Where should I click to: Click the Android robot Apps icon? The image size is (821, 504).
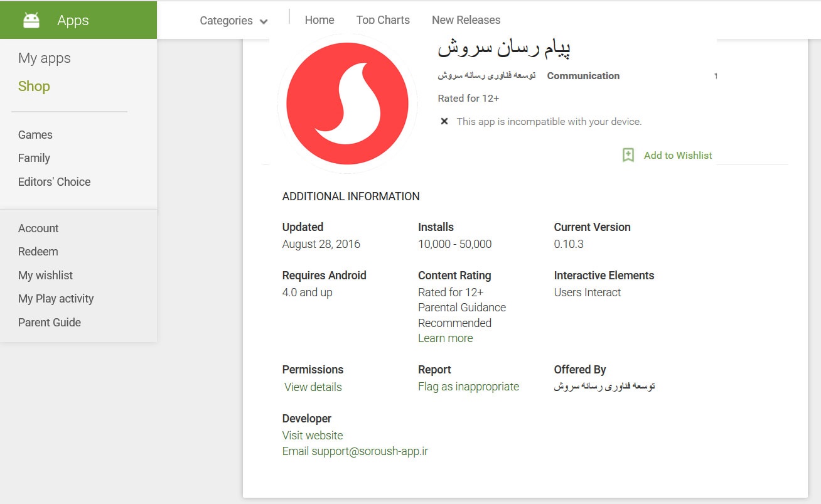31,20
